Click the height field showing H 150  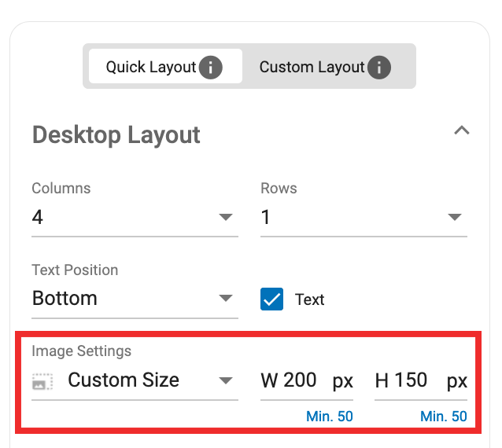pos(401,381)
